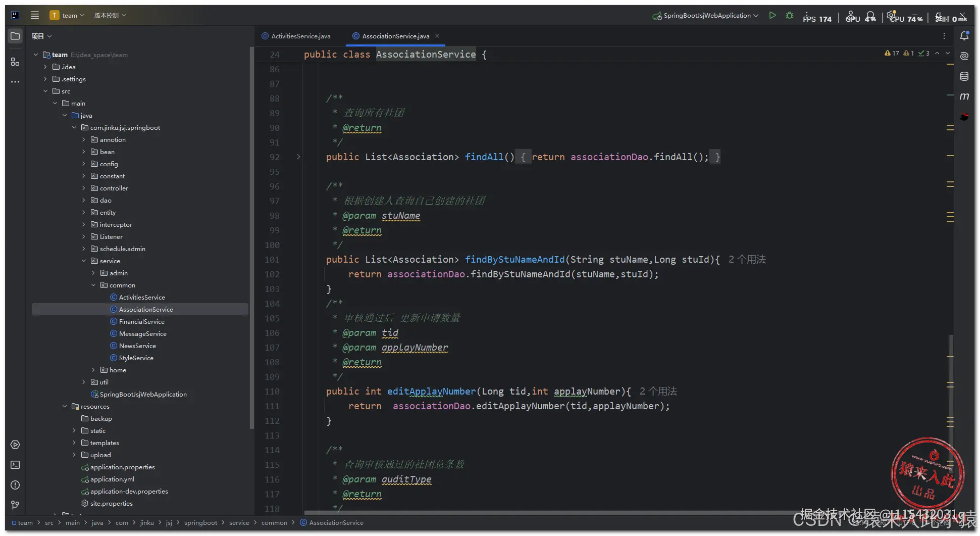Viewport: 980px width, 536px height.
Task: Expand the controller package
Action: (x=84, y=188)
